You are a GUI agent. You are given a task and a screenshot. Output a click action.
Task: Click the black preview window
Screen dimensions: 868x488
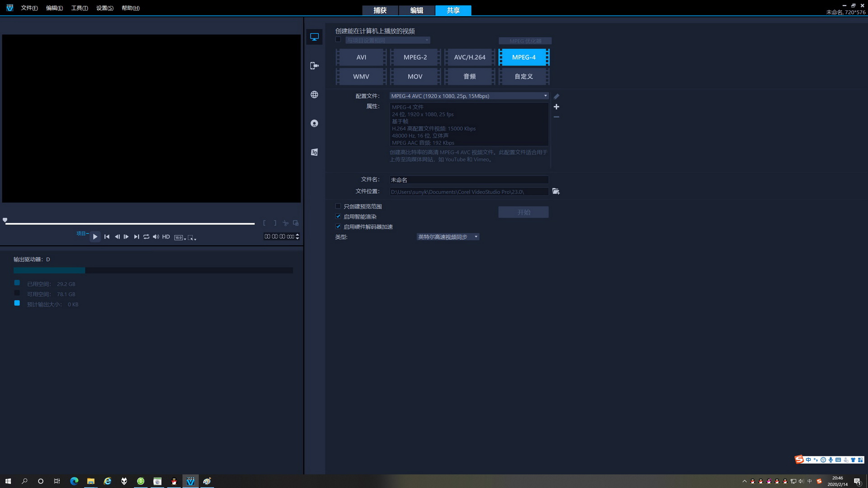click(151, 118)
